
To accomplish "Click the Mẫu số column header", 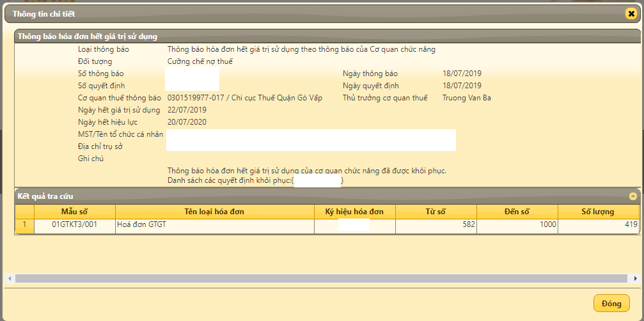I will click(75, 212).
